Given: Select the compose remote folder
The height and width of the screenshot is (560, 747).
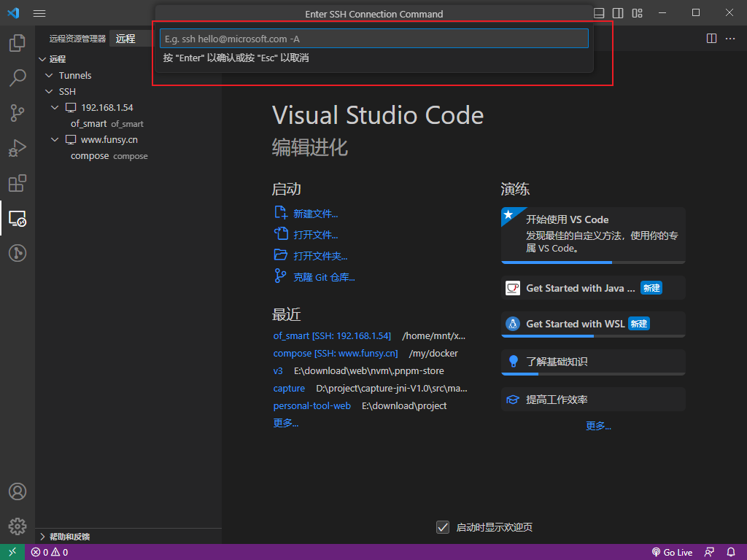Looking at the screenshot, I should (x=90, y=156).
